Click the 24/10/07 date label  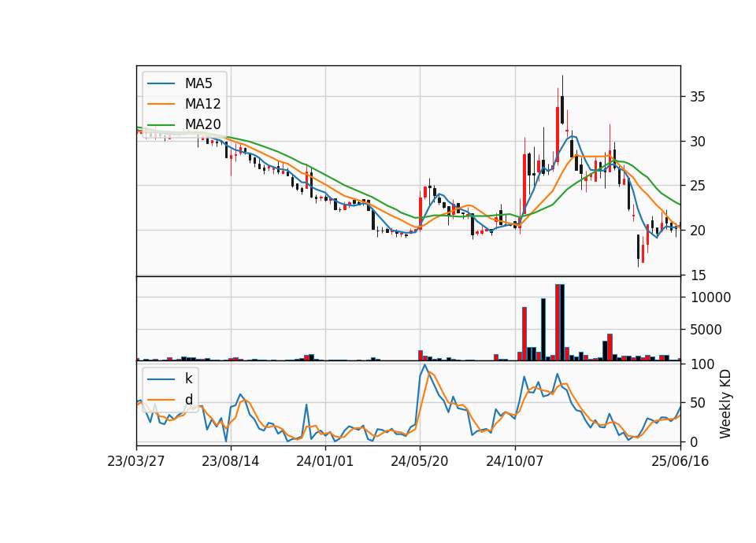click(x=514, y=461)
